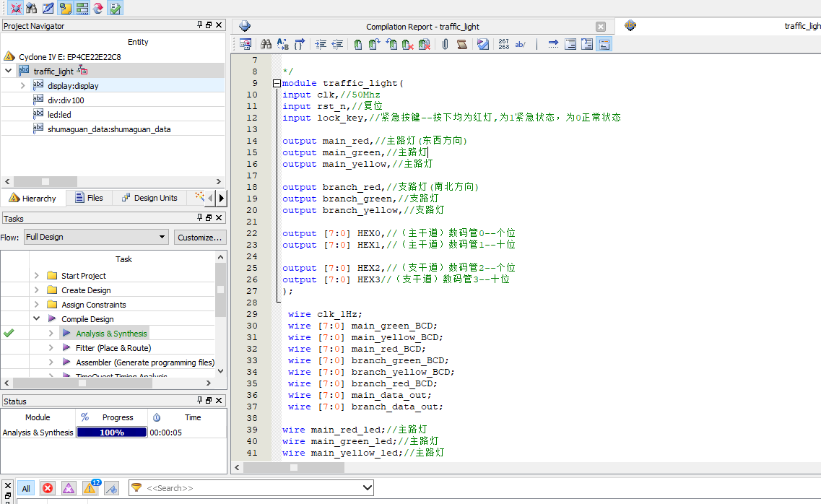Viewport: 821px width, 504px height.
Task: Collapse the module traffic_light code fold
Action: click(277, 83)
